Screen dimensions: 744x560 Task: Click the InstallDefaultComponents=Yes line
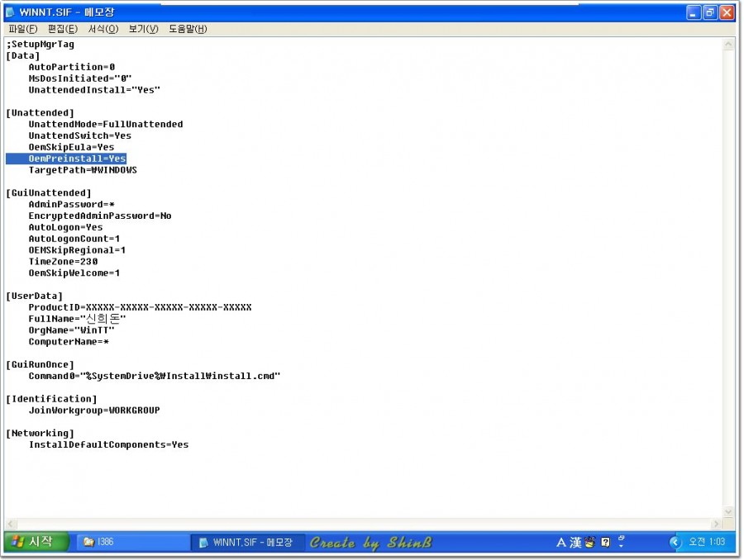(108, 444)
